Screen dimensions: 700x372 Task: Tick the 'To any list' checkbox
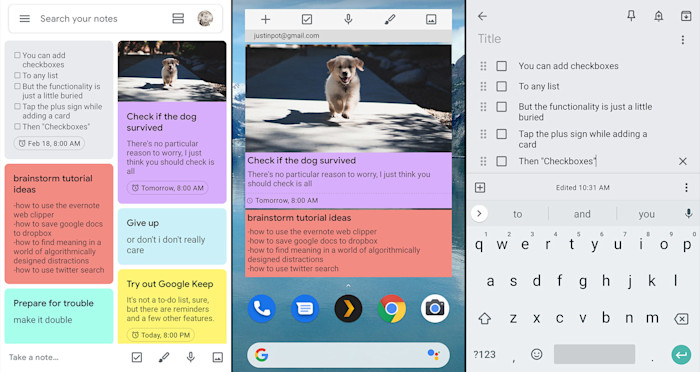point(501,86)
